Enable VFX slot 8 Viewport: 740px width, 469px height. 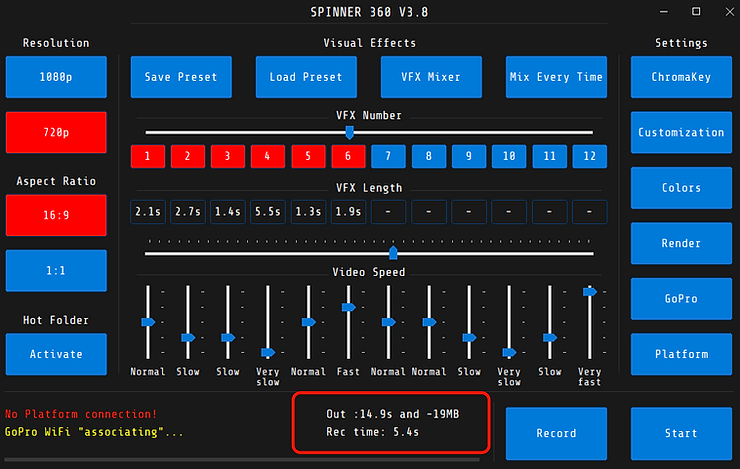click(429, 156)
